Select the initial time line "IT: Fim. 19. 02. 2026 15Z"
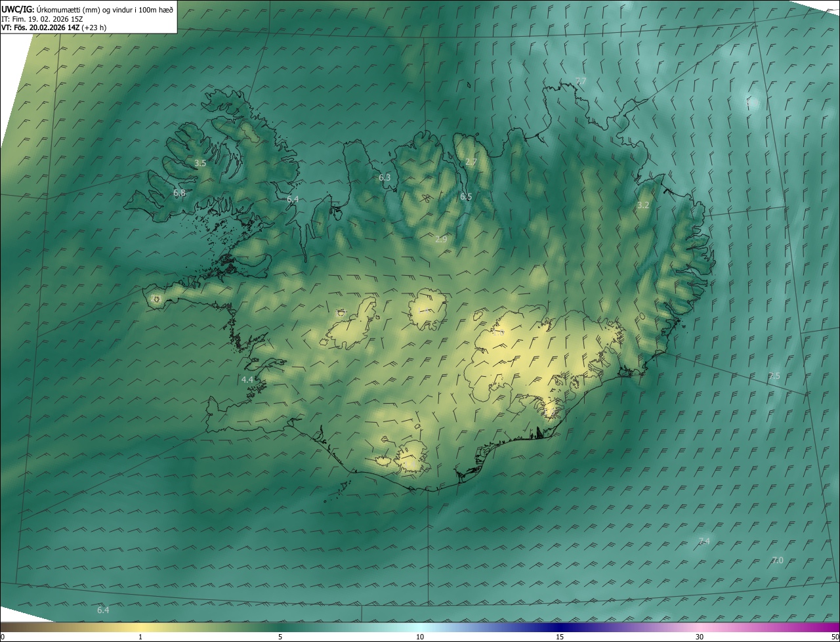 [x=42, y=18]
